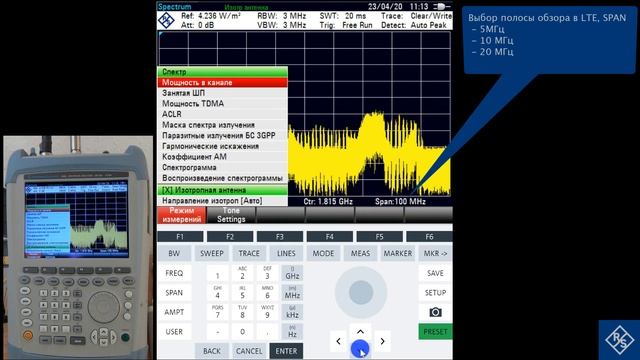This screenshot has width=640, height=360.
Task: Select Воспроизведение спектрограммы entry
Action: click(222, 178)
